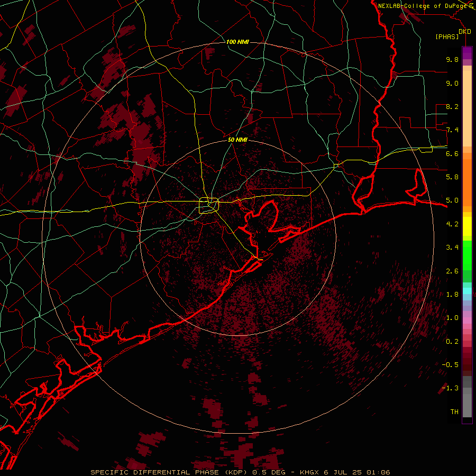Image resolution: width=476 pixels, height=476 pixels.
Task: Click the yellow highway loop at the radar center
Action: (209, 206)
